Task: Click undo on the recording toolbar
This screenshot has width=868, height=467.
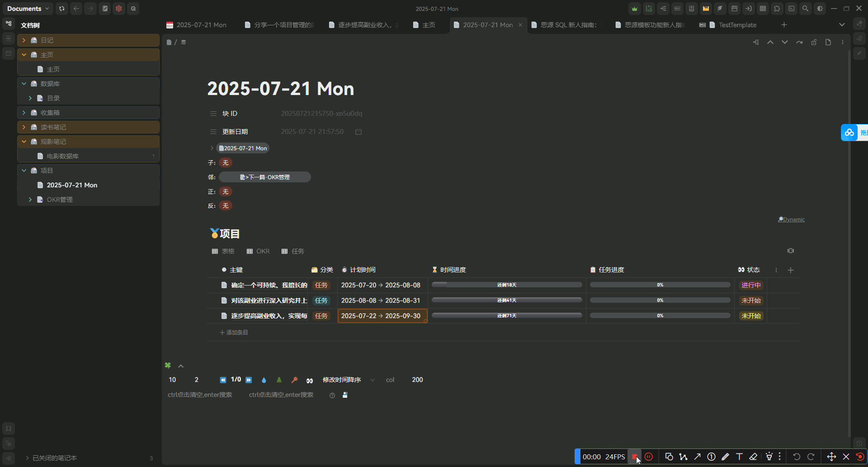Action: click(x=797, y=456)
